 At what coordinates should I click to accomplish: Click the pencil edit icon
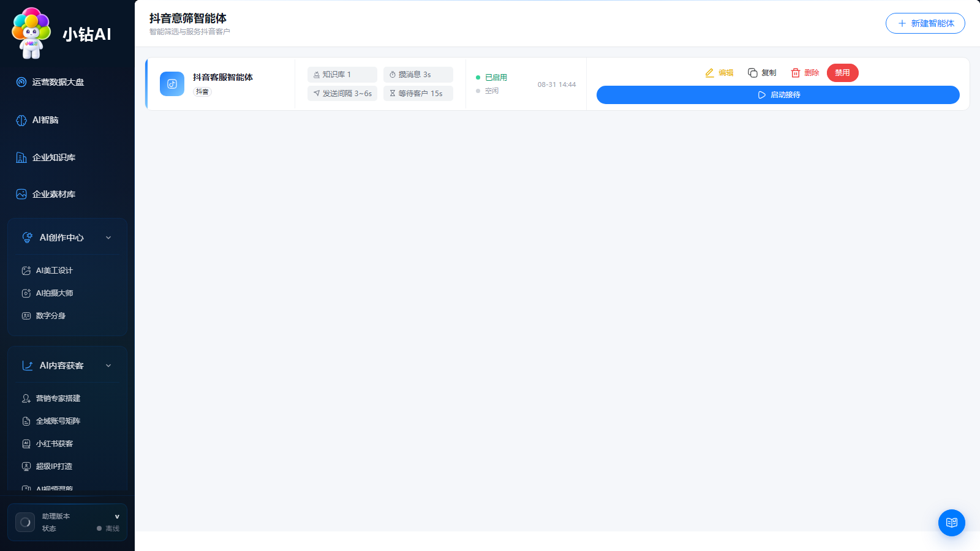click(x=709, y=73)
